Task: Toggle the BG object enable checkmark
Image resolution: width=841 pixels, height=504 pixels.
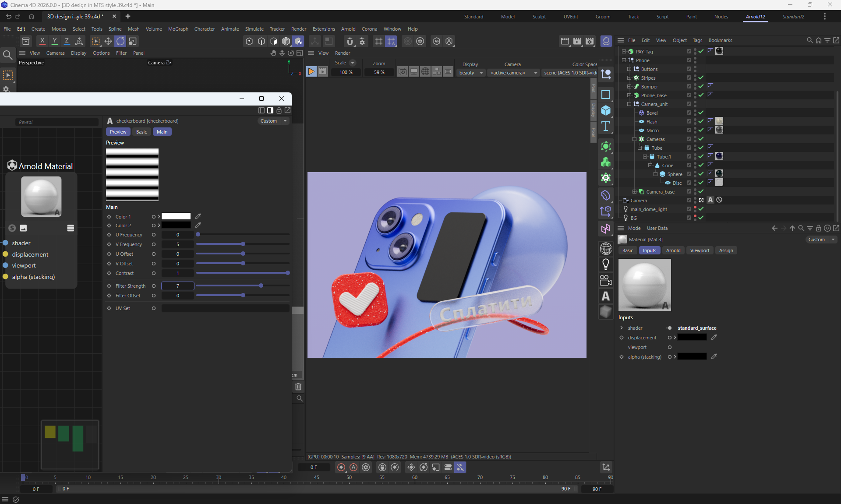Action: 701,218
